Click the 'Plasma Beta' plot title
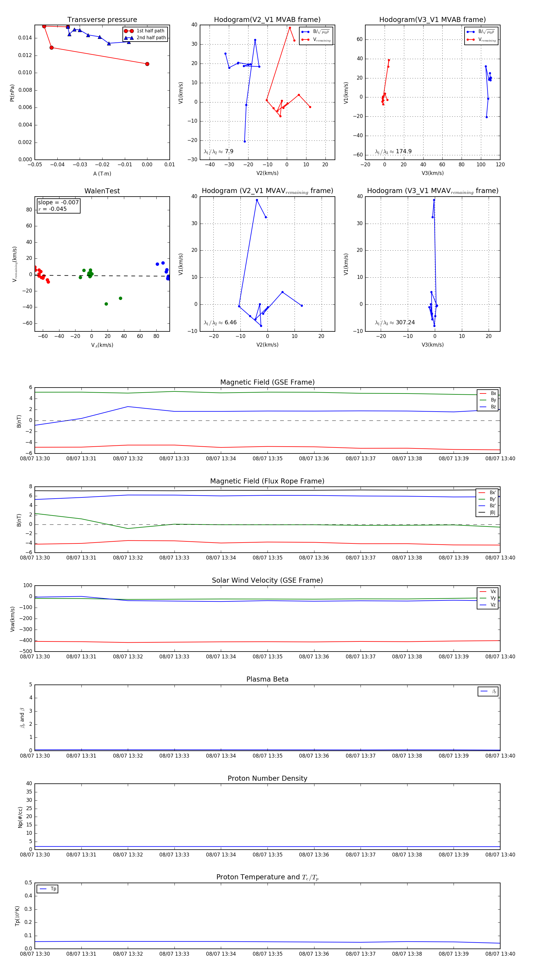The width and height of the screenshot is (535, 980). click(267, 679)
